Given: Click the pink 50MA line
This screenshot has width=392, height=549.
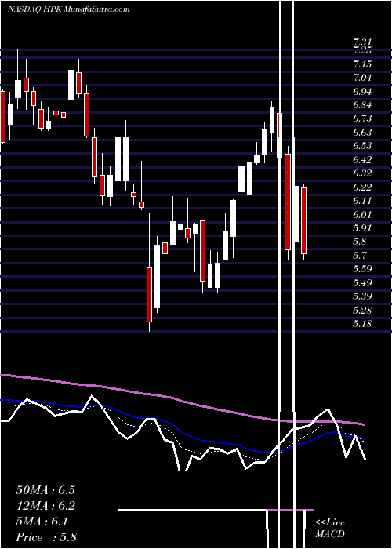Looking at the screenshot, I should pyautogui.click(x=182, y=401).
